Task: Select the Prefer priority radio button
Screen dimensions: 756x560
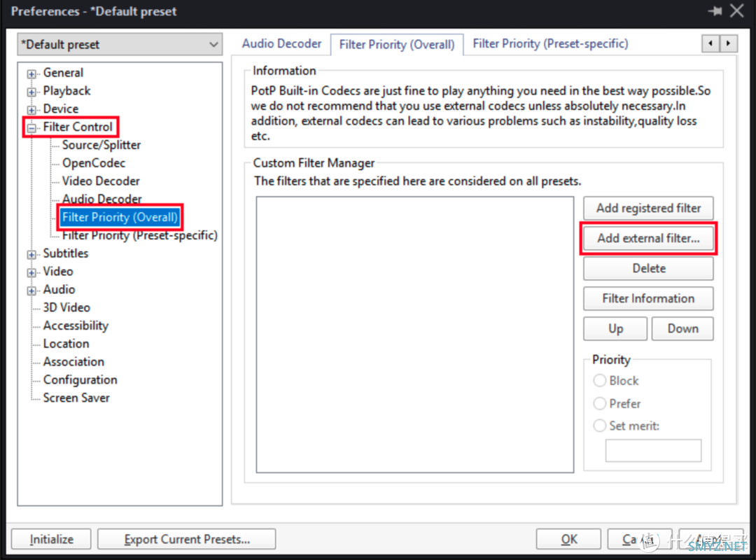Action: coord(599,403)
